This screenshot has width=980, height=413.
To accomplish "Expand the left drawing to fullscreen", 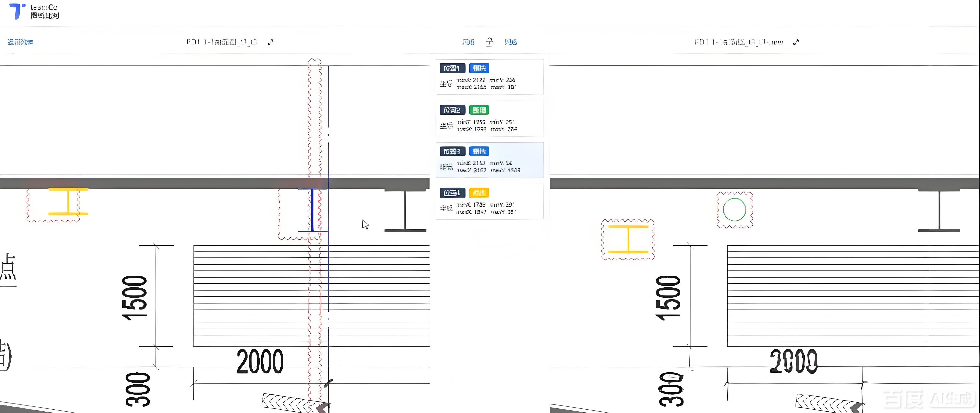I will [270, 42].
